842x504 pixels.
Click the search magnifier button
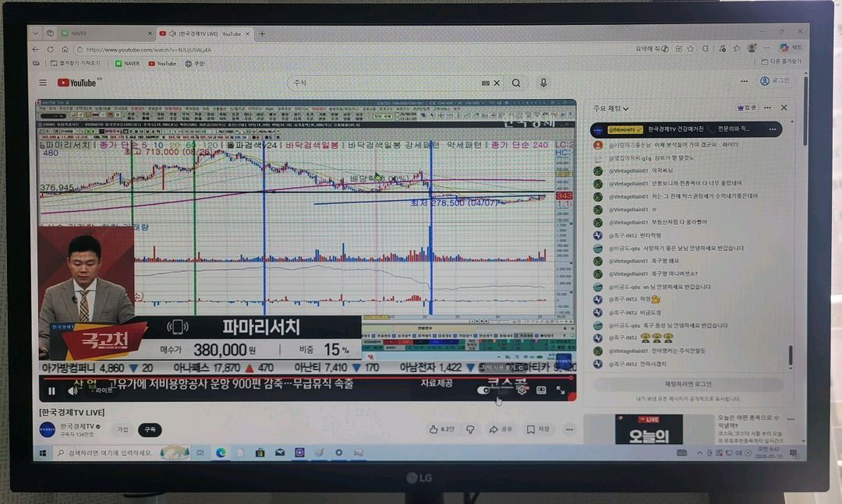tap(516, 83)
